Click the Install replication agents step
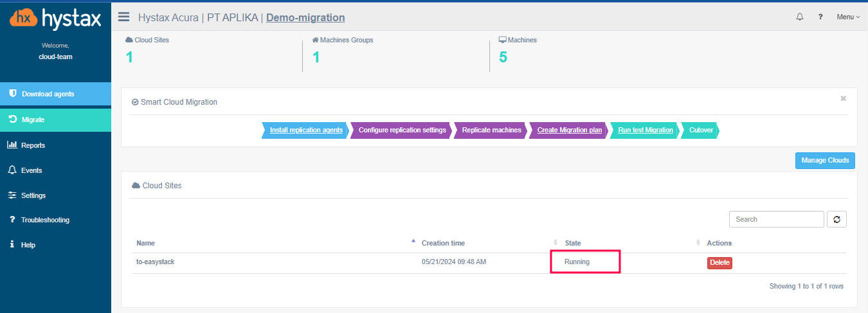Screen dimensions: 868x313 tap(306, 130)
